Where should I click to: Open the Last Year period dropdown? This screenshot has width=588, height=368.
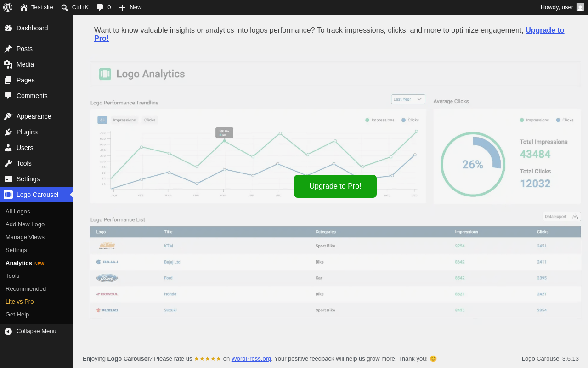pos(408,99)
